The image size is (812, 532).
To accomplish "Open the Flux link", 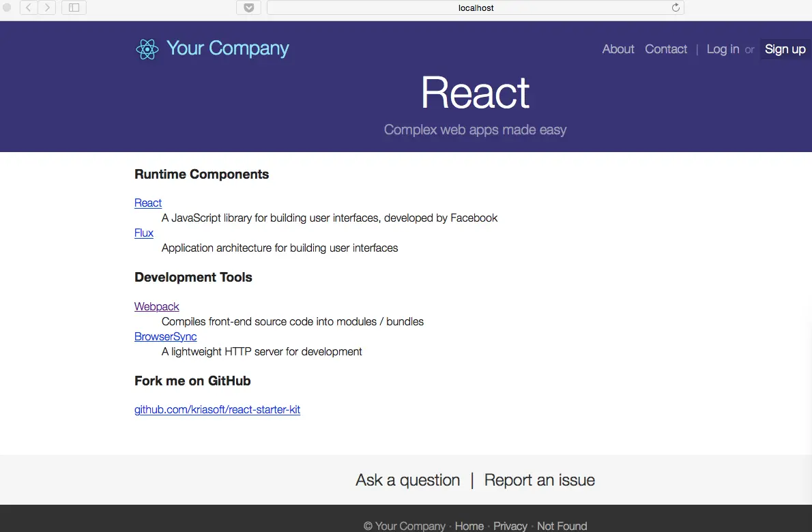I will (x=144, y=233).
